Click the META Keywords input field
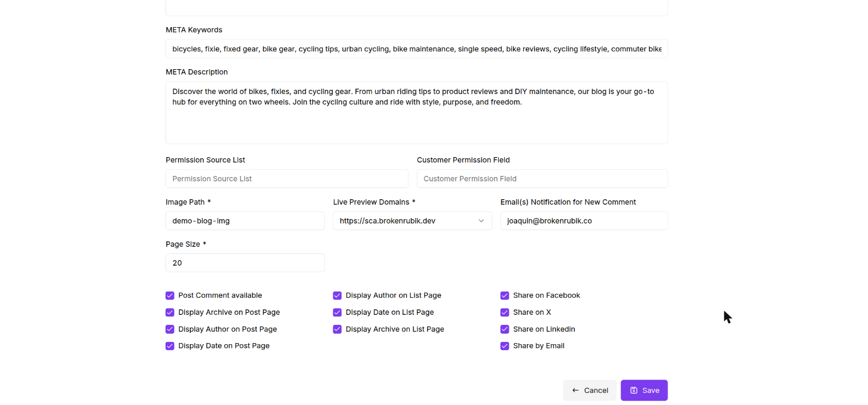 click(x=416, y=49)
